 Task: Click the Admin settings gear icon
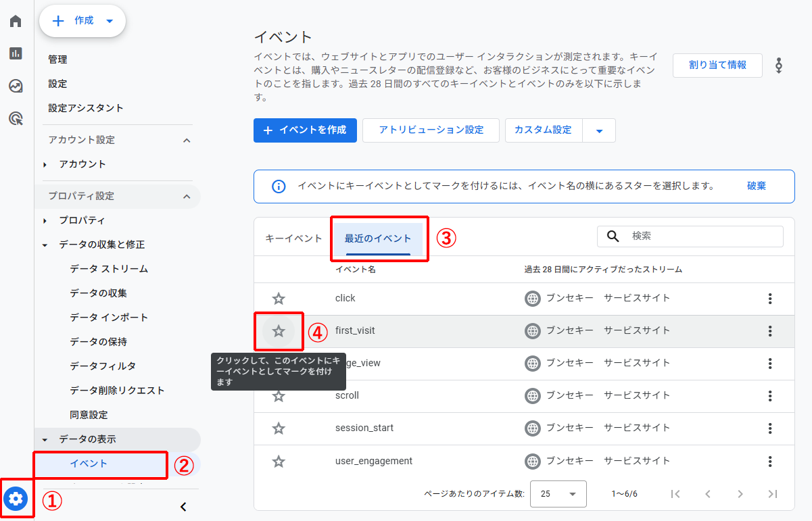tap(15, 499)
